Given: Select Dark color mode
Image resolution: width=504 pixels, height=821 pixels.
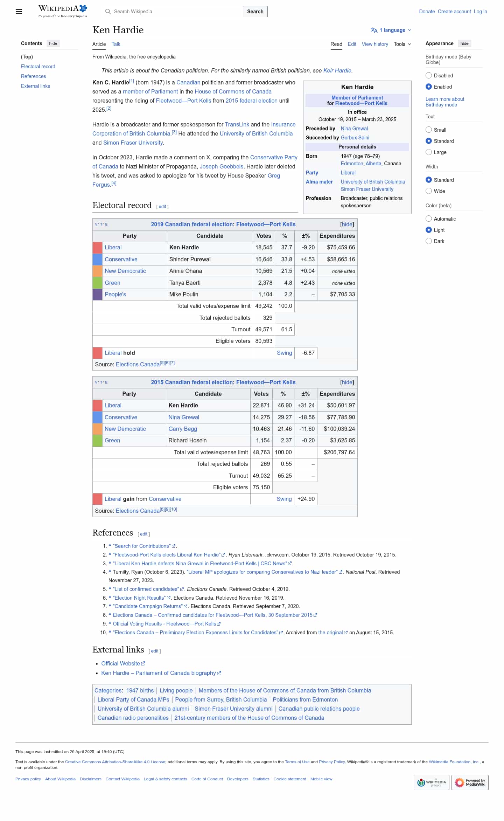Looking at the screenshot, I should (429, 241).
